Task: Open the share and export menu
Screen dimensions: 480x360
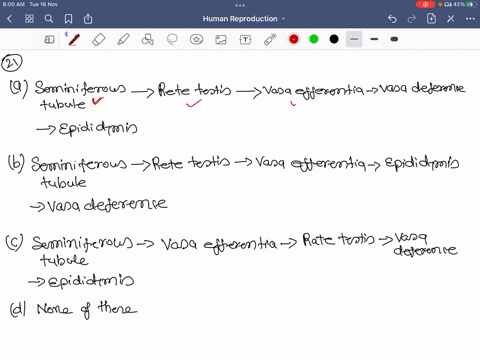Action: [88, 19]
